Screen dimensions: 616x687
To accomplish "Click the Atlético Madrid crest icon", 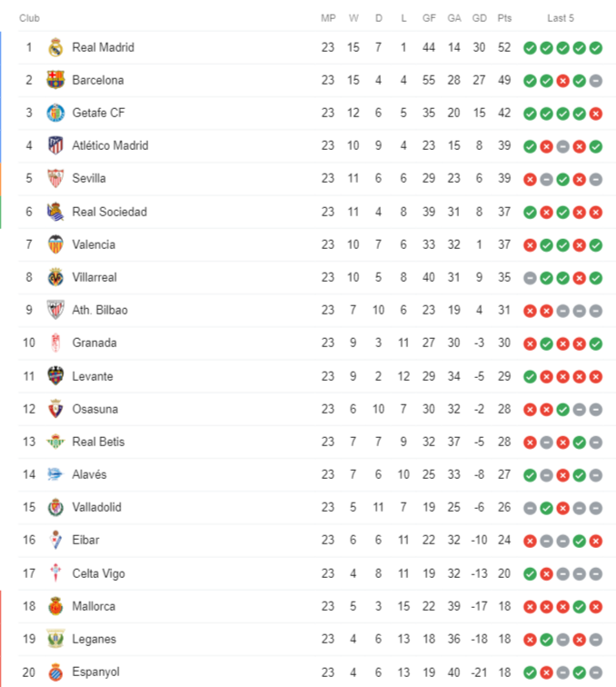I will 55,145.
